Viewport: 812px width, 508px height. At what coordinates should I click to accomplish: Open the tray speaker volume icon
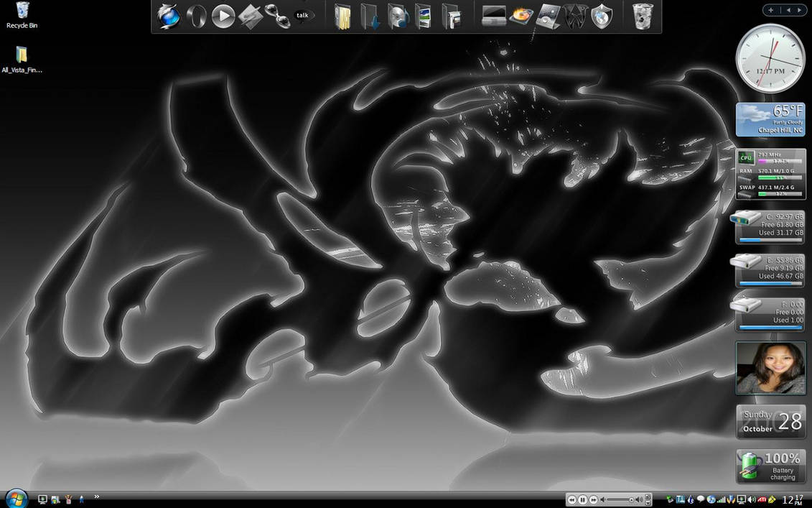coord(752,499)
